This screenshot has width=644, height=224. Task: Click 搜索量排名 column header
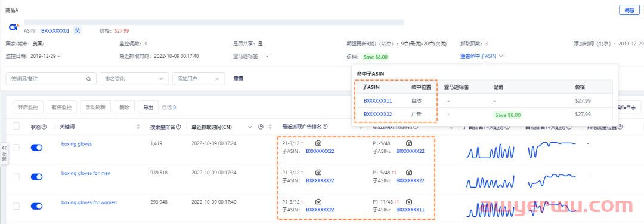(163, 127)
